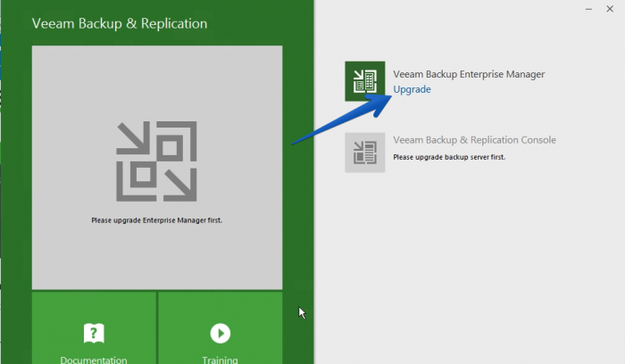Close the Veeam setup window
The height and width of the screenshot is (364, 625).
tap(610, 9)
